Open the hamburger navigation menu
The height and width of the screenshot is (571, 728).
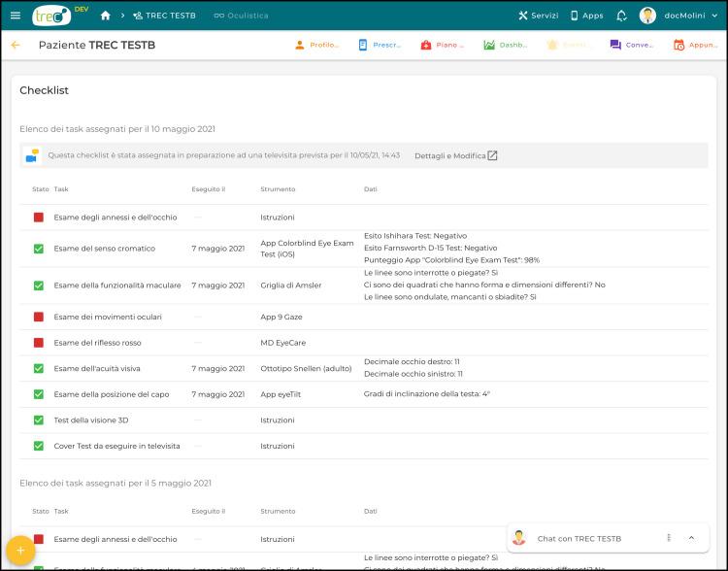click(15, 16)
